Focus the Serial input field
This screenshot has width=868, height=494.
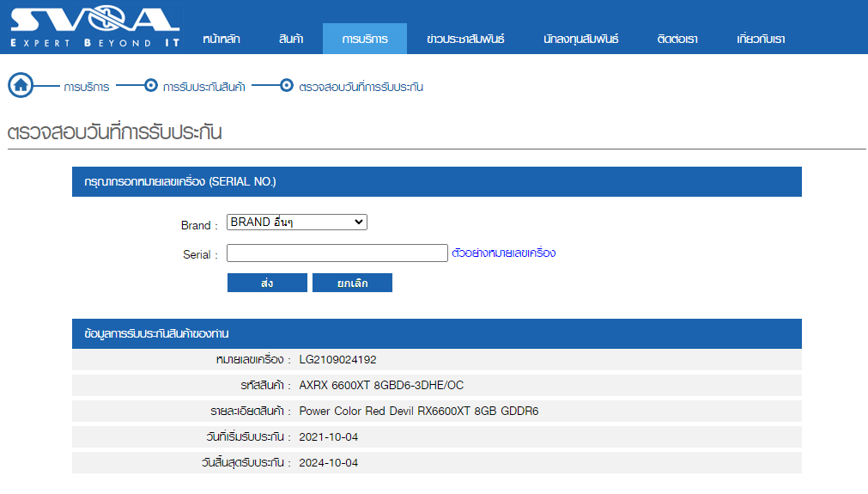click(x=337, y=253)
